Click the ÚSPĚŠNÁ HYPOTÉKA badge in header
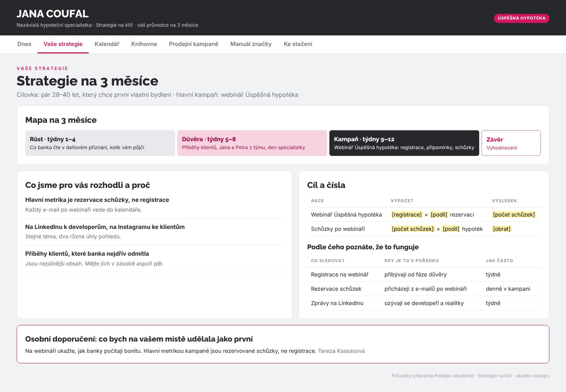The height and width of the screenshot is (392, 566). click(x=522, y=18)
